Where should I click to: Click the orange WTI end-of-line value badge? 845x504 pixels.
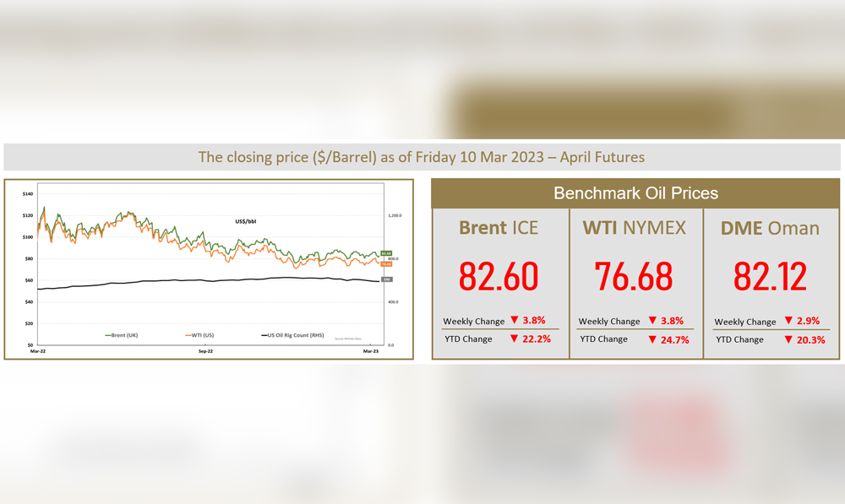pos(386,263)
